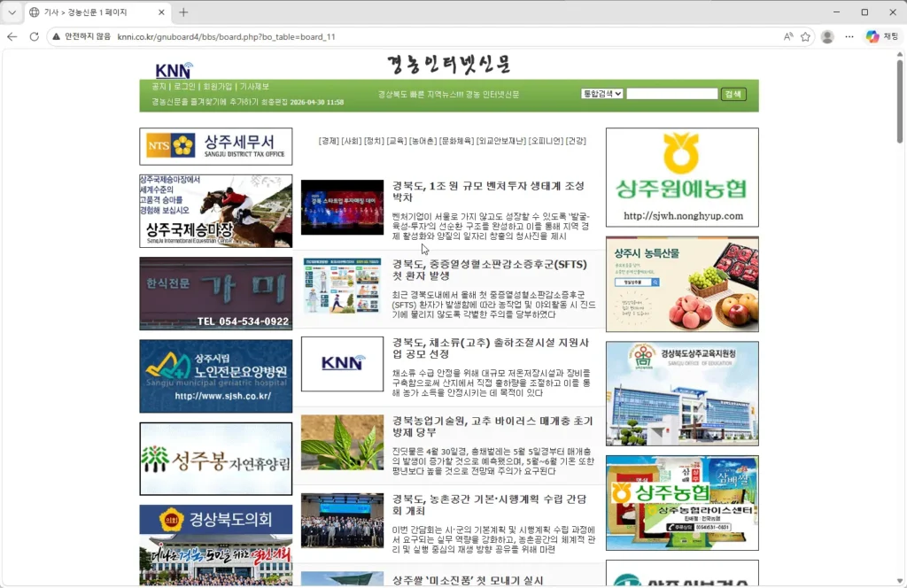Open 한식전문 가미 banner

click(x=216, y=294)
